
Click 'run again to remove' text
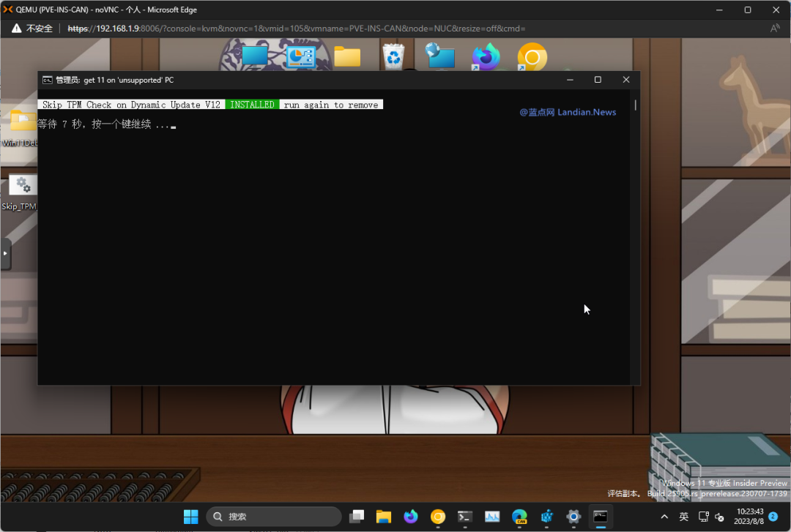[331, 105]
